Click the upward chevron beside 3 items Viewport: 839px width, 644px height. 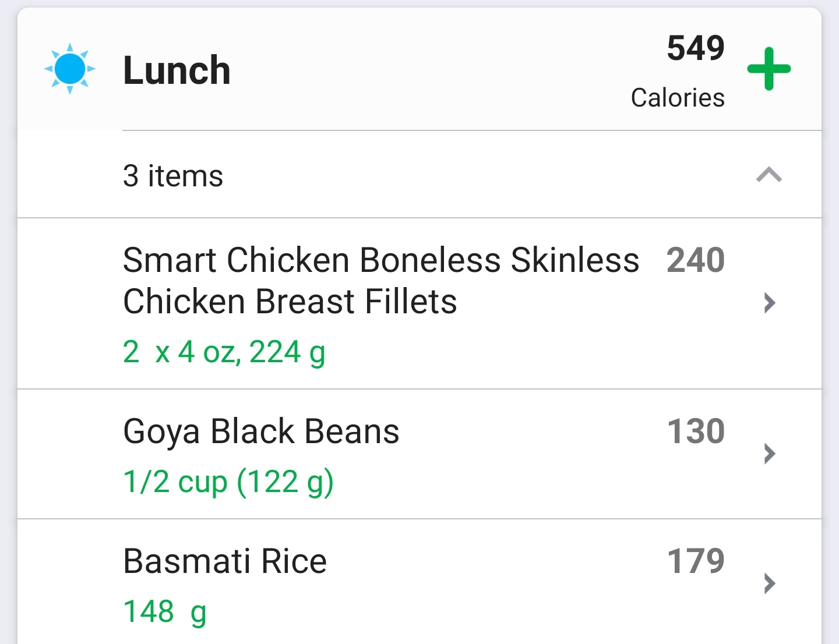(x=769, y=175)
